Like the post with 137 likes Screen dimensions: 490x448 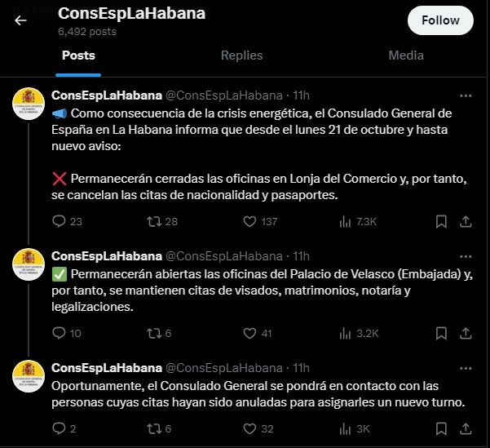point(249,221)
